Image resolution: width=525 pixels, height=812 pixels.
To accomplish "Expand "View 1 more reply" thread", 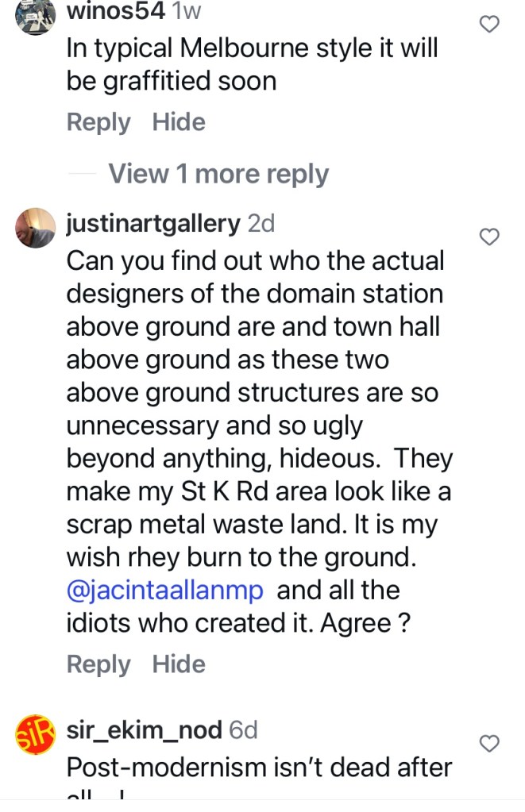I will [218, 174].
